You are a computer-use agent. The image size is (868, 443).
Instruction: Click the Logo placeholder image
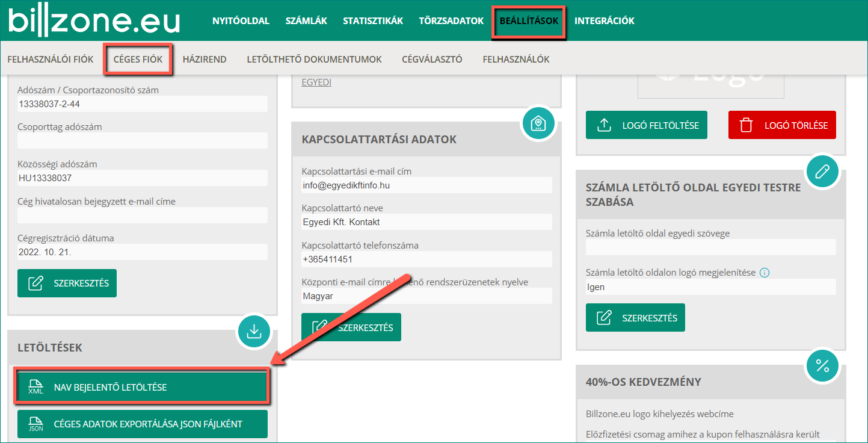(x=711, y=87)
